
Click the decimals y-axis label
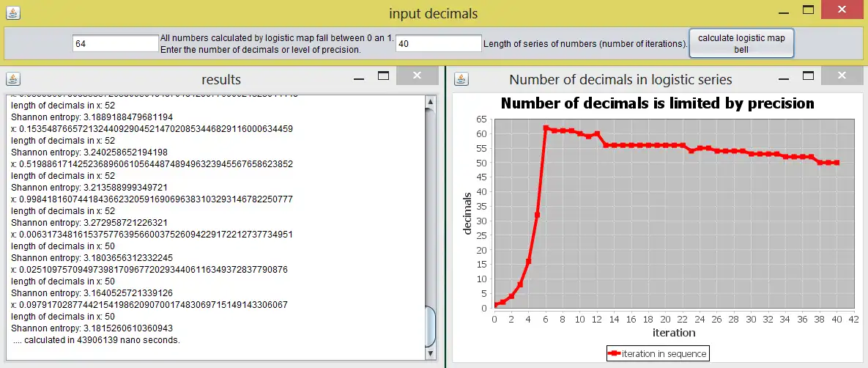click(468, 213)
